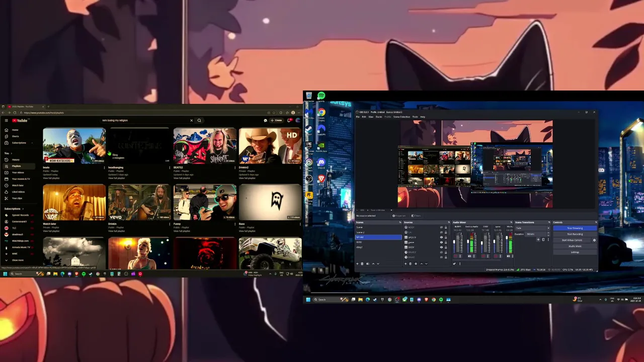This screenshot has width=644, height=362.
Task: Click the YouTube search magnifier button
Action: pyautogui.click(x=199, y=121)
